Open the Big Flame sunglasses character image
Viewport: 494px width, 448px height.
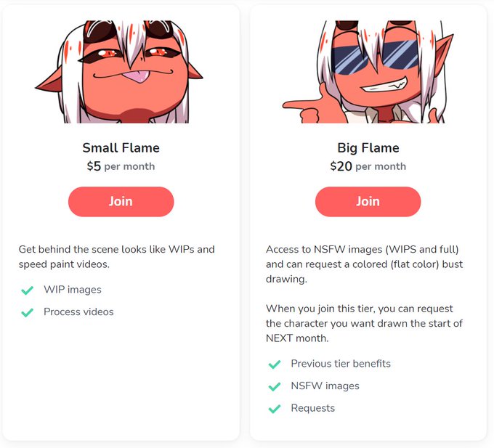[368, 72]
